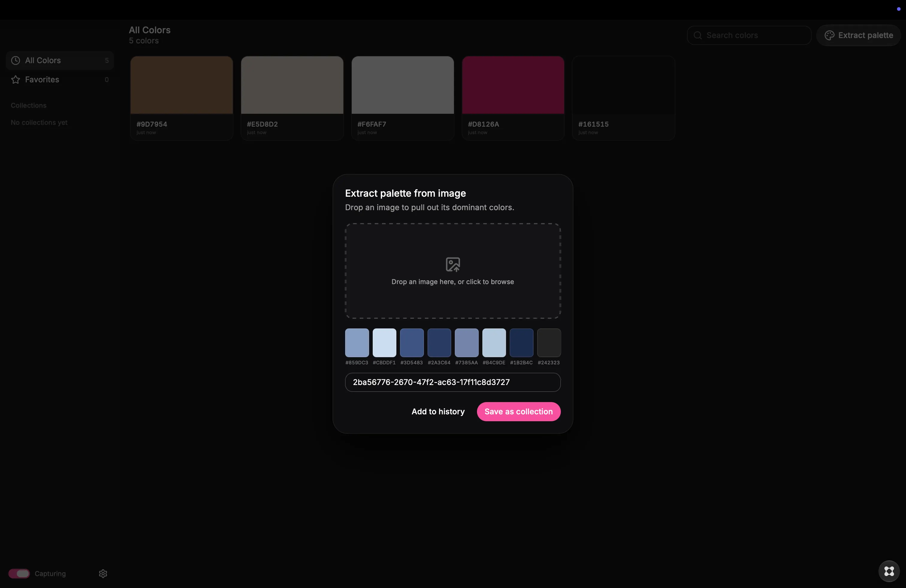Screen dimensions: 906x588
Task: Open the #E5D8D2 color card
Action: [x=292, y=98]
